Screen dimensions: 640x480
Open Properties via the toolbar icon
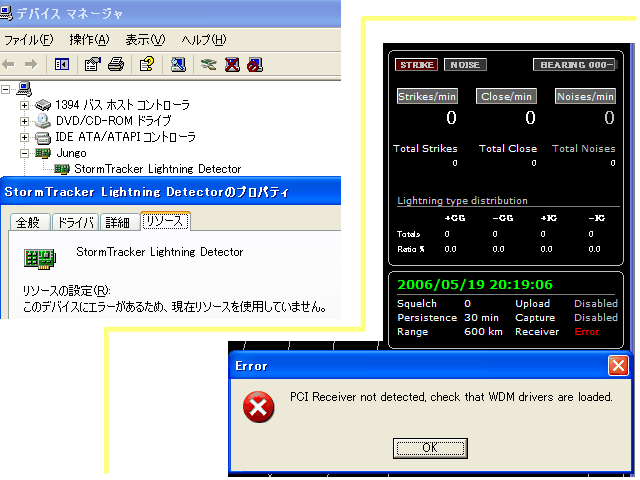click(92, 65)
